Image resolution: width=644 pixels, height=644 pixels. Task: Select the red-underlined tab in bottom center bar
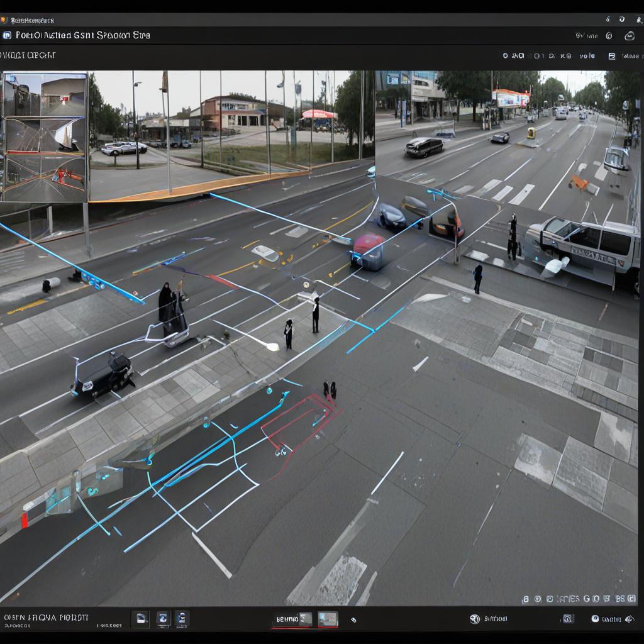pos(292,619)
